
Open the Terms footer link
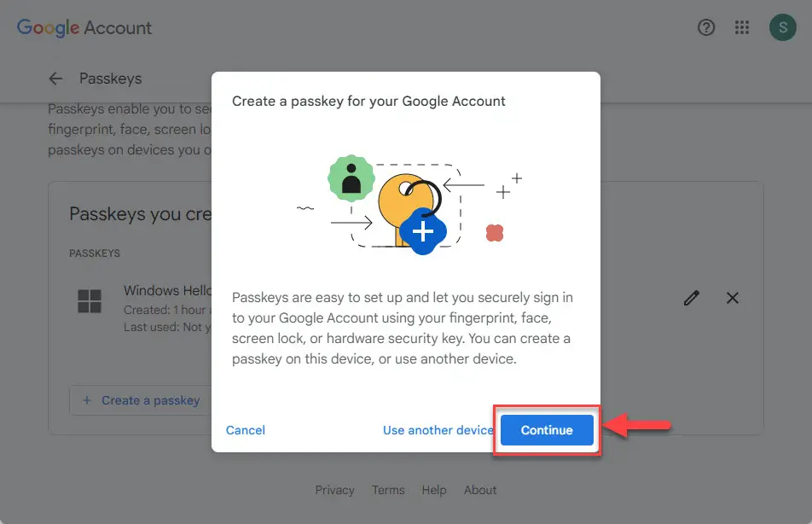click(x=388, y=490)
